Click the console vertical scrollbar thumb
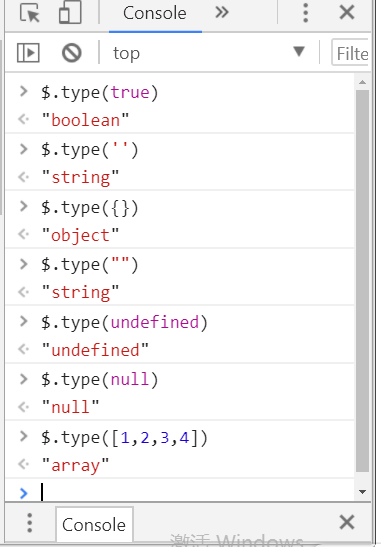Viewport: 381px width, 547px height. 363,281
